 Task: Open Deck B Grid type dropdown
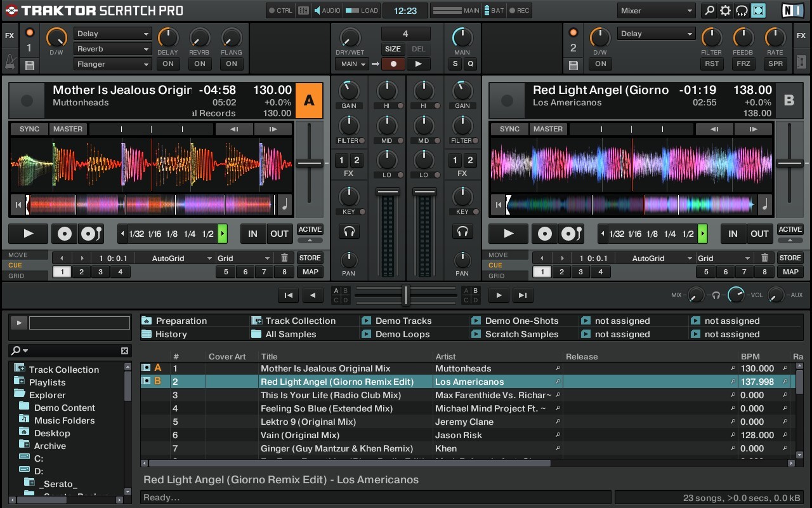click(724, 258)
